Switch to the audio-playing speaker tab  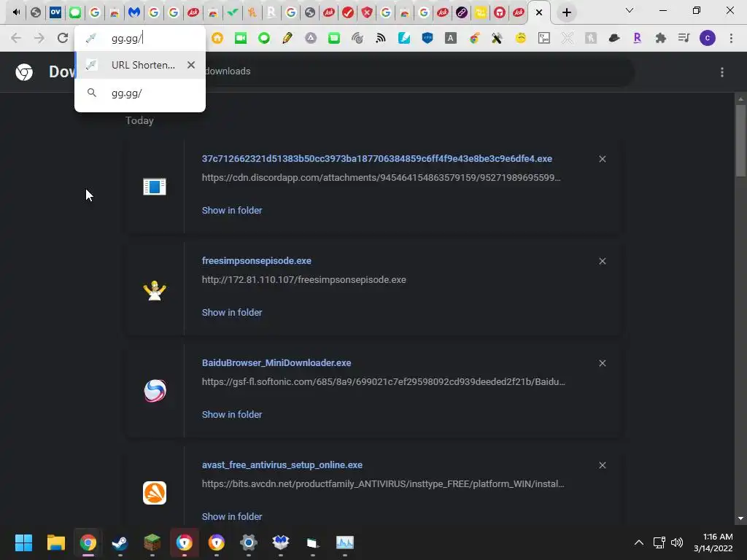[16, 12]
